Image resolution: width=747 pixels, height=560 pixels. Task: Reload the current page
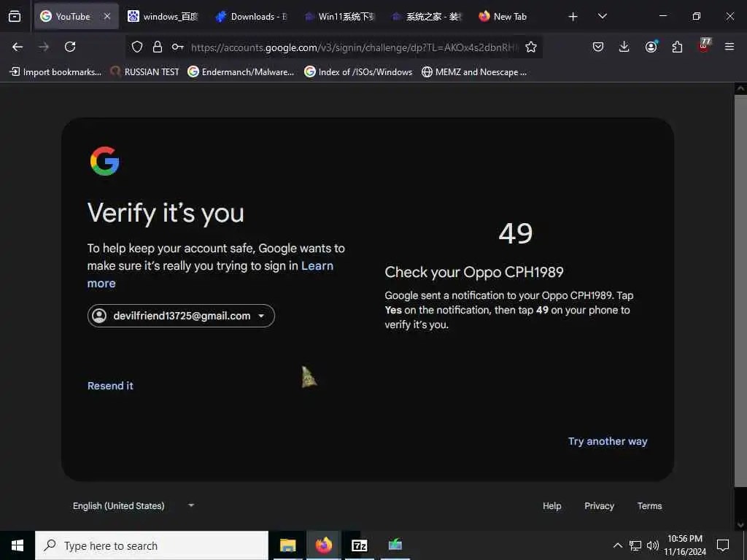(x=70, y=47)
